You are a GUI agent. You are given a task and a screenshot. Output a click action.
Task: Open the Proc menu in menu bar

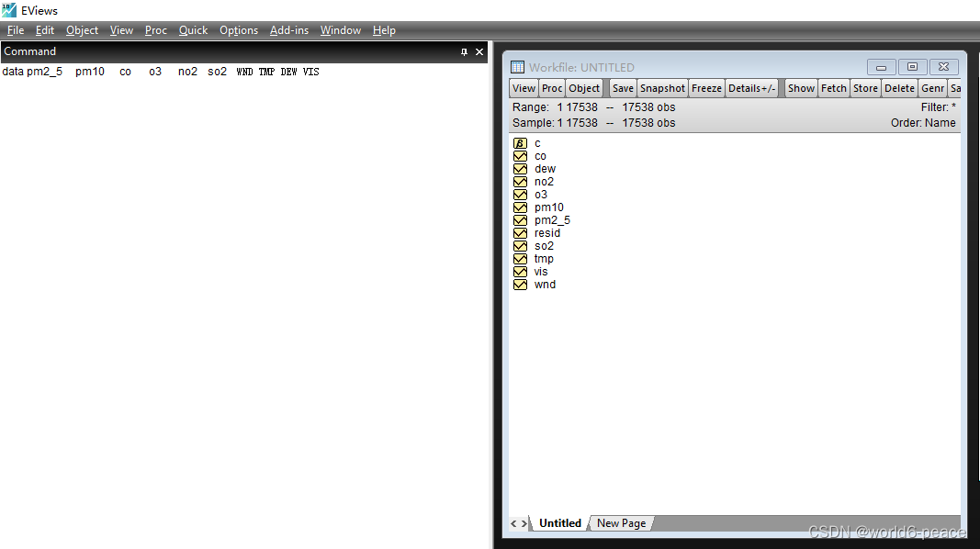tap(155, 30)
